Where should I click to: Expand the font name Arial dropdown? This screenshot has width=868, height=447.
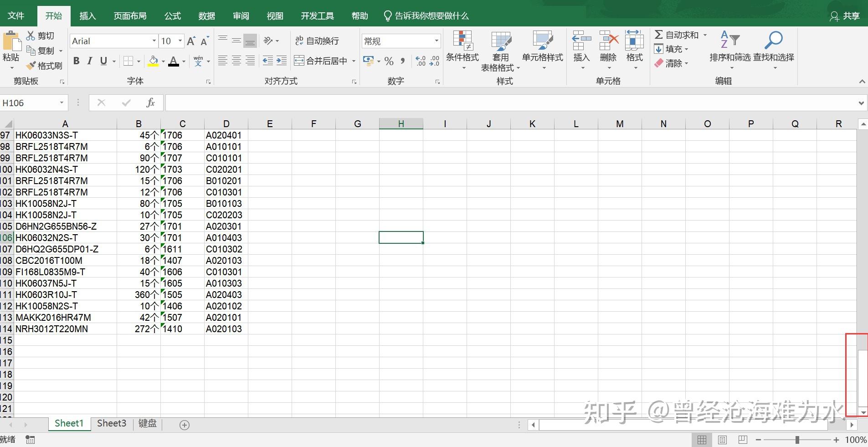pos(154,41)
